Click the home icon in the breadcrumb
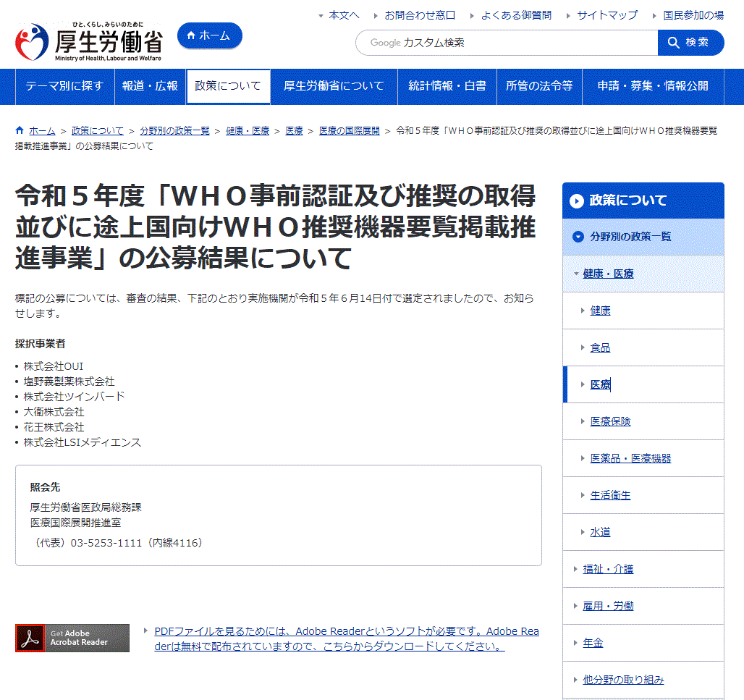The width and height of the screenshot is (744, 700). (20, 131)
